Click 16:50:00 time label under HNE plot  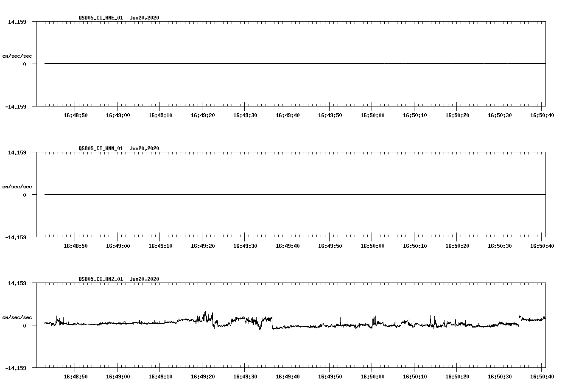[x=372, y=115]
